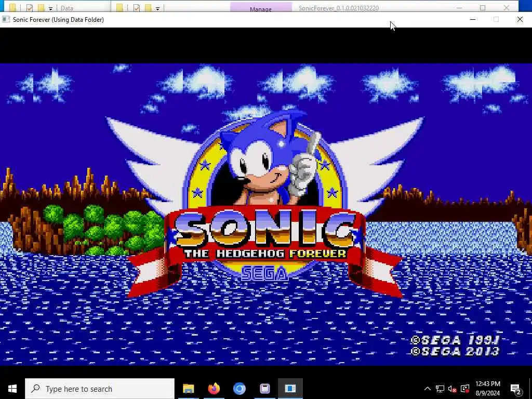This screenshot has width=532, height=399.
Task: Open the purple floppy-disk taskbar app
Action: coord(264,389)
